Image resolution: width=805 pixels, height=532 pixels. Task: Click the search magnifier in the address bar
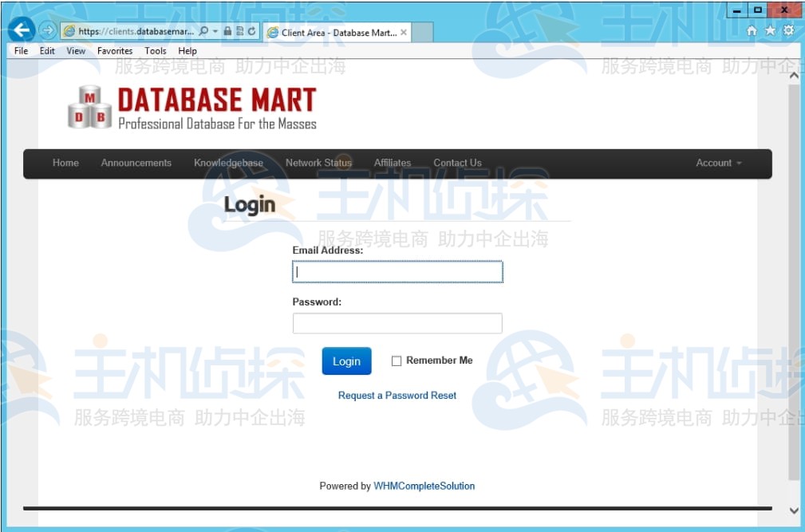tap(202, 30)
